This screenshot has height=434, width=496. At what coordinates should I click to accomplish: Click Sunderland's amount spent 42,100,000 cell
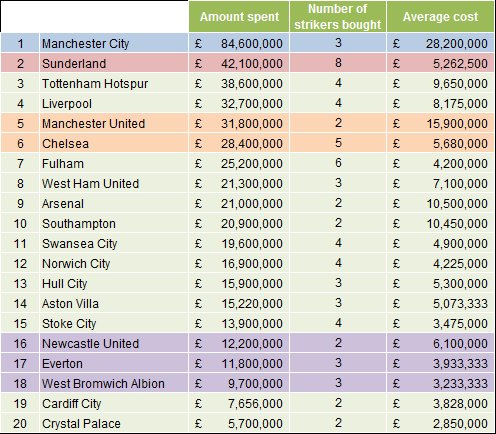(x=239, y=63)
